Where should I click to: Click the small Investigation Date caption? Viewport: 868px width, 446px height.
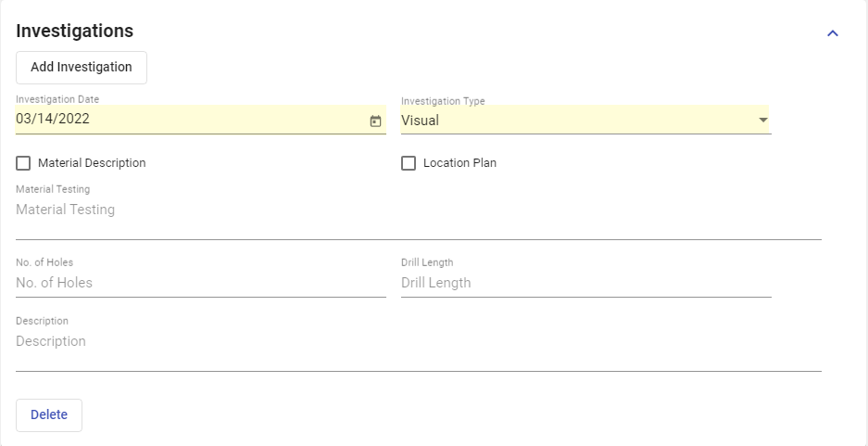coord(57,99)
